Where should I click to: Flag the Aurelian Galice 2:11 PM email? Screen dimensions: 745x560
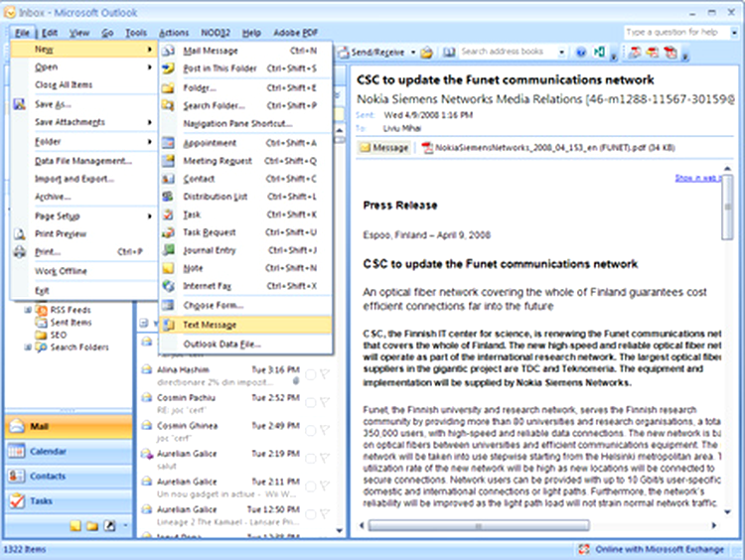pos(325,487)
